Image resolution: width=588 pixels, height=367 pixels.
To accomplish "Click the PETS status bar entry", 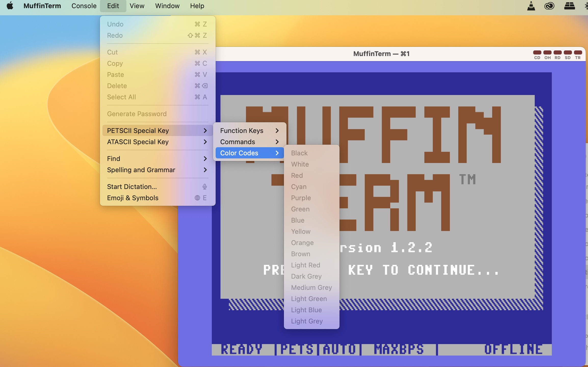I will pyautogui.click(x=297, y=349).
